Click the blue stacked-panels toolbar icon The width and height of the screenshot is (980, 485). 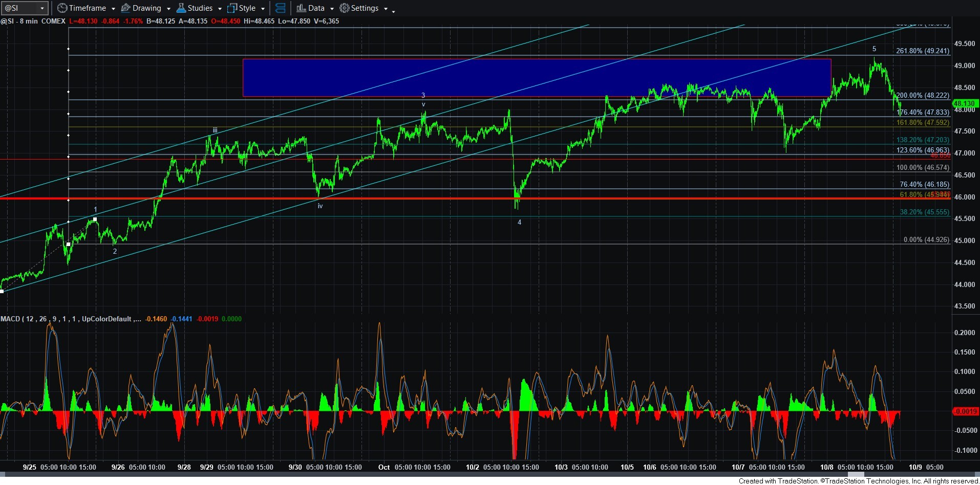click(x=280, y=8)
